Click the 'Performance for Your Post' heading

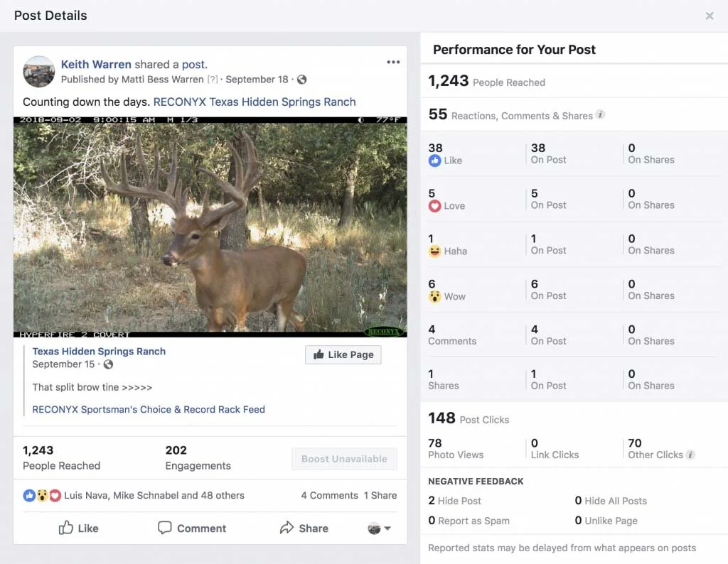[514, 50]
